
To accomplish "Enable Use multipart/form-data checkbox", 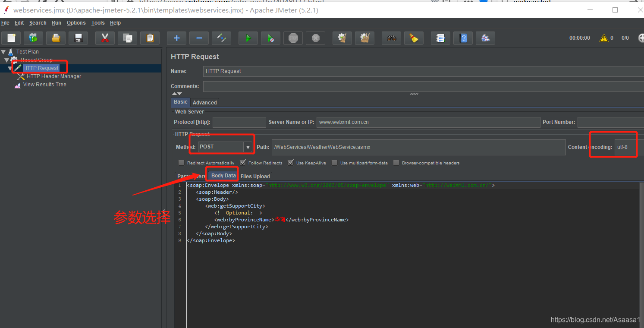I will (335, 163).
